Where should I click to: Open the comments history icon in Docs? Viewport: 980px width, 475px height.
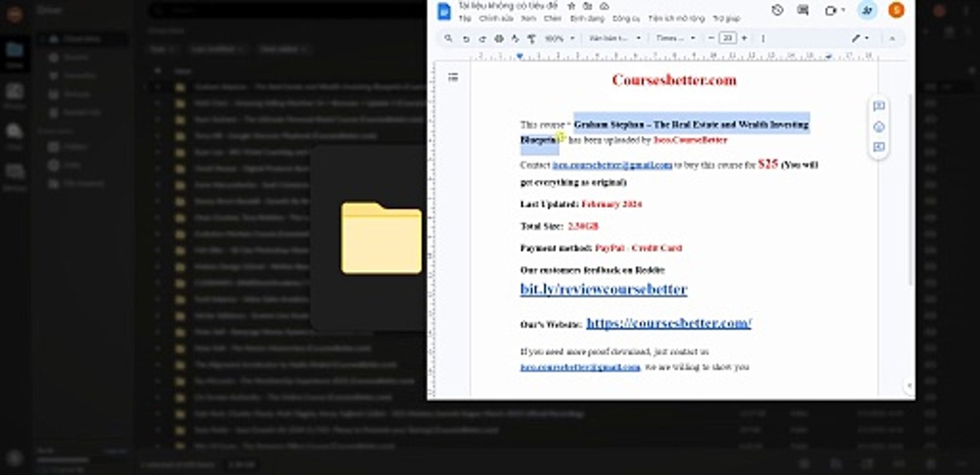tap(803, 10)
